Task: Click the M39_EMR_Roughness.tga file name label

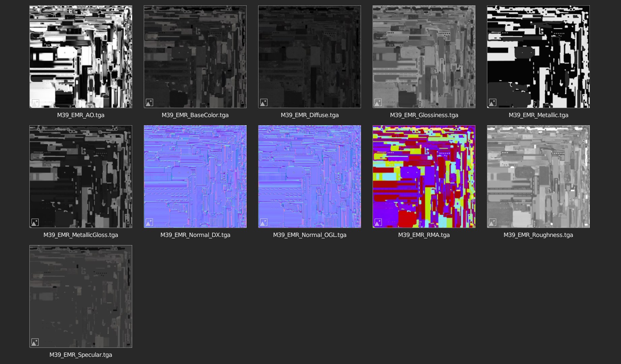Action: pos(538,235)
